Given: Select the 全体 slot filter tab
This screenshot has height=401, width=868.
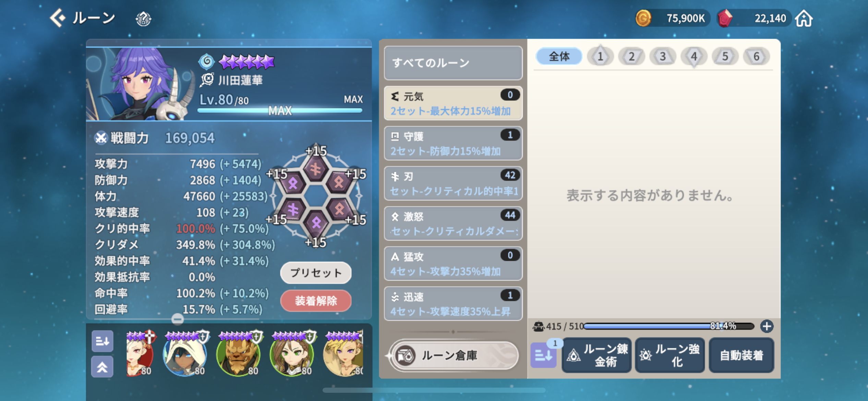Looking at the screenshot, I should pos(559,56).
